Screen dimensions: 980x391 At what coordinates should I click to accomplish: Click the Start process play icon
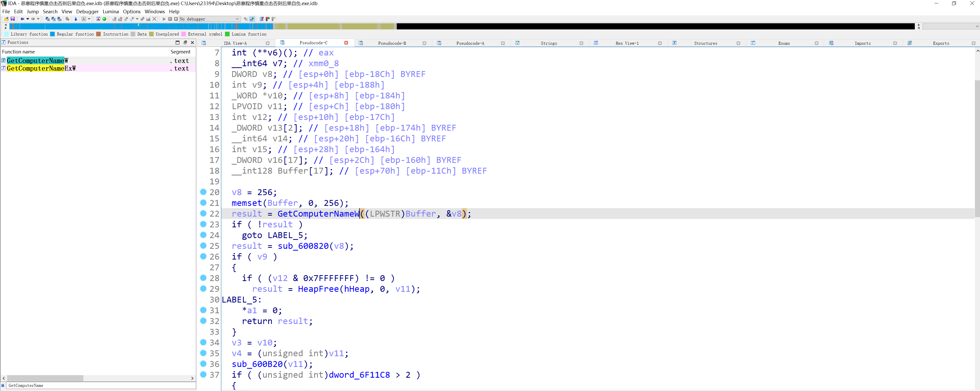coord(164,19)
